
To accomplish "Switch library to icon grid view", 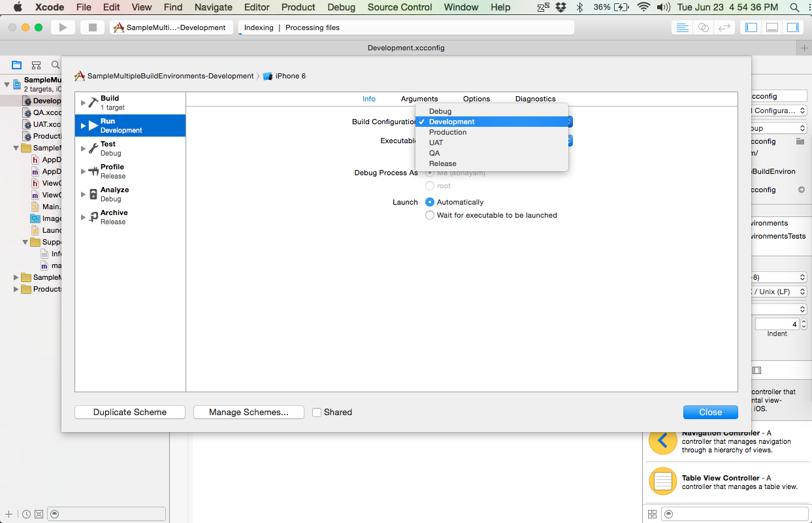I will (651, 514).
